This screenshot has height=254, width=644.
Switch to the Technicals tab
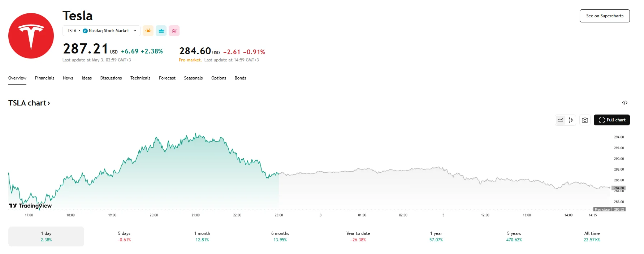pyautogui.click(x=140, y=78)
